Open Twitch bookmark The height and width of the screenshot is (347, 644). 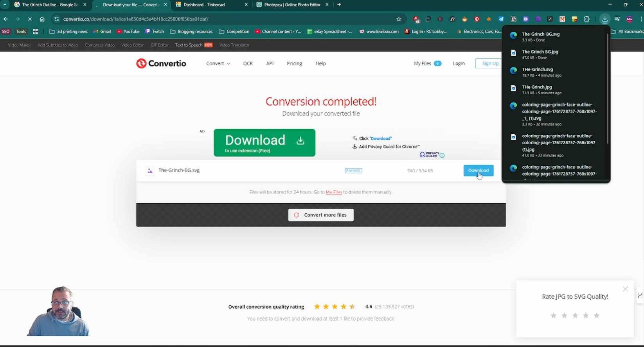[155, 31]
